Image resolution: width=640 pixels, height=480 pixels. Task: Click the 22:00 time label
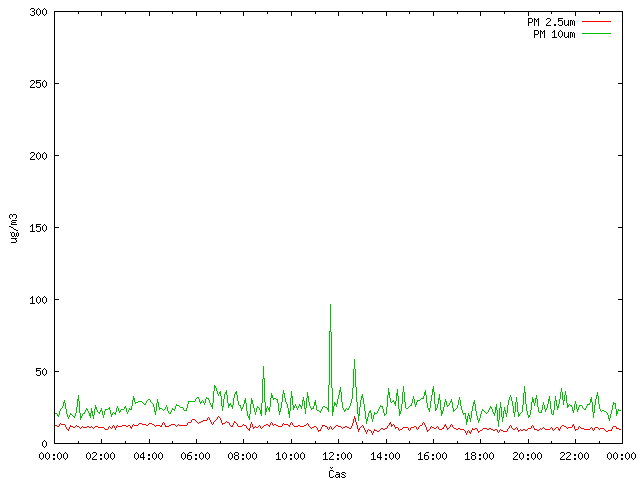click(x=575, y=456)
